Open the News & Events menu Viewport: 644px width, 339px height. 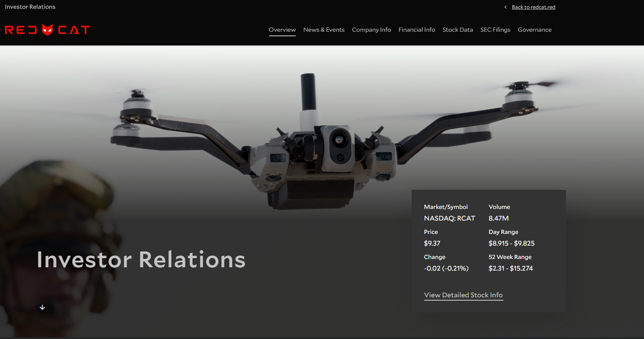click(x=324, y=30)
